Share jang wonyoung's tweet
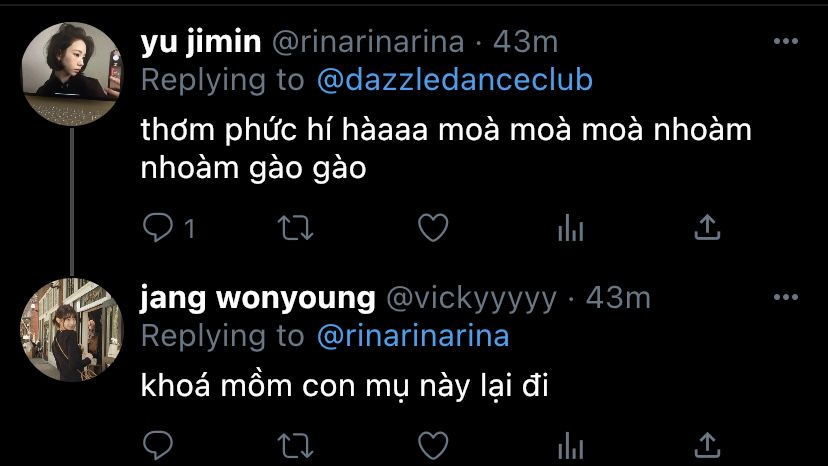Screen dimensions: 828x466 (707, 445)
